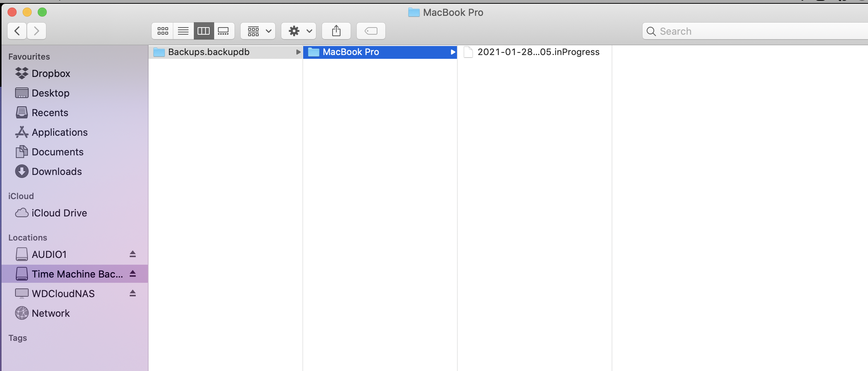Go forward with the right chevron button

point(37,31)
